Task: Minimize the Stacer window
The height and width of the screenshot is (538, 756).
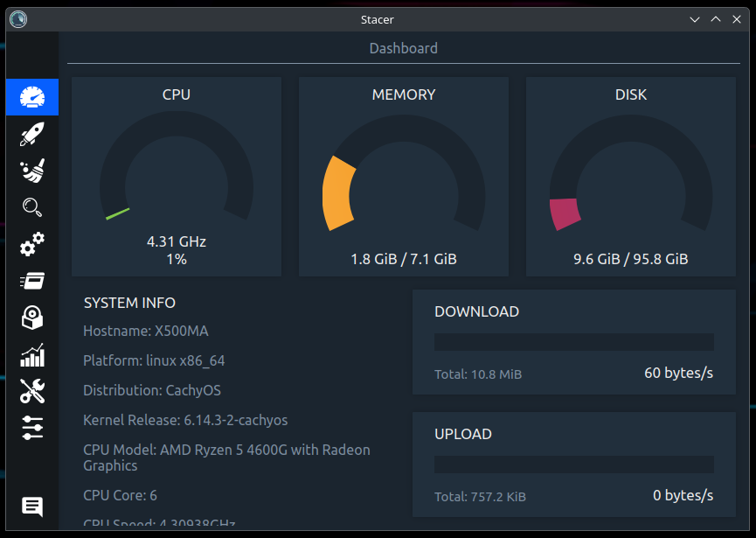Action: [x=694, y=19]
